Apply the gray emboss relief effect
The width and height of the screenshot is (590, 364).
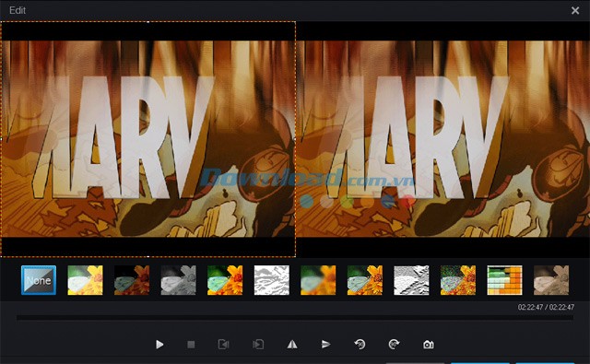point(411,280)
